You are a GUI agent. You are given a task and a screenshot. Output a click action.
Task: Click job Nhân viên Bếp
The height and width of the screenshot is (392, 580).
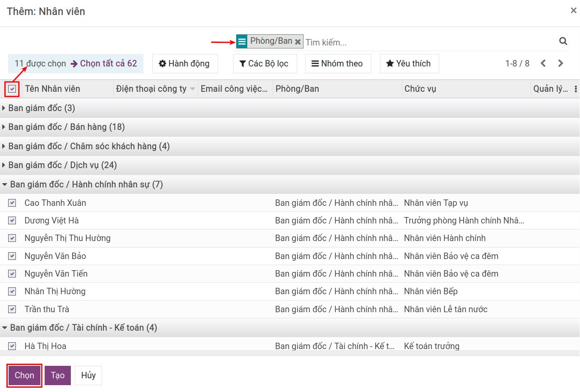pyautogui.click(x=431, y=291)
